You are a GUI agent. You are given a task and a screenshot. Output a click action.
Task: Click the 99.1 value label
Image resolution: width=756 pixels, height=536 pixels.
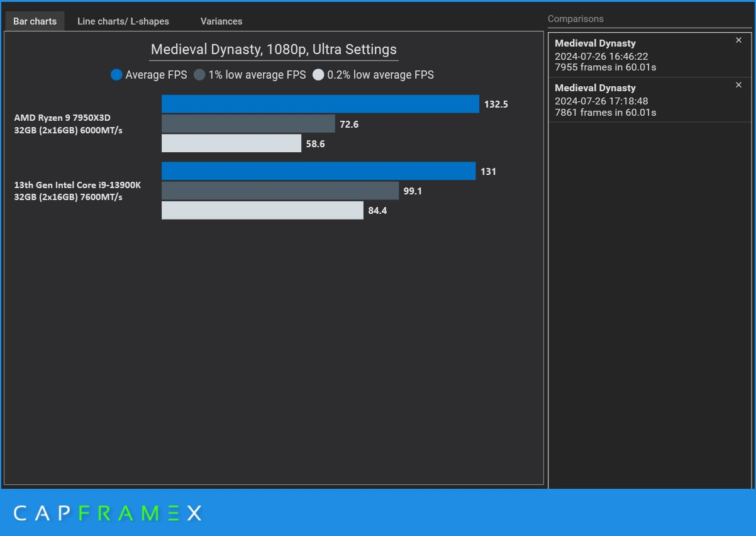tap(413, 191)
